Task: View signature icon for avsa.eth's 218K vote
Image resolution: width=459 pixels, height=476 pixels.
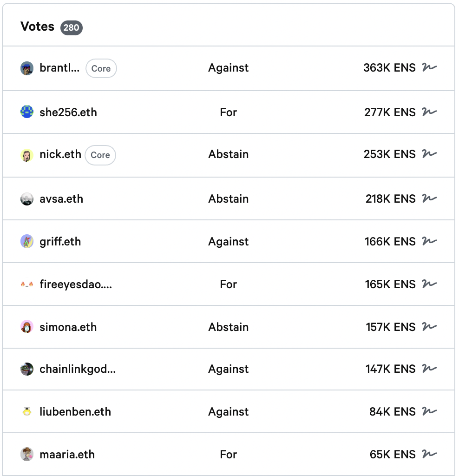Action: (x=429, y=199)
